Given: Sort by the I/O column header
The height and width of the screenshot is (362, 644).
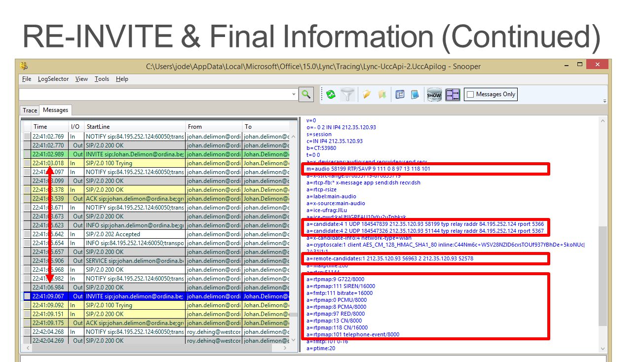Looking at the screenshot, I should click(76, 127).
